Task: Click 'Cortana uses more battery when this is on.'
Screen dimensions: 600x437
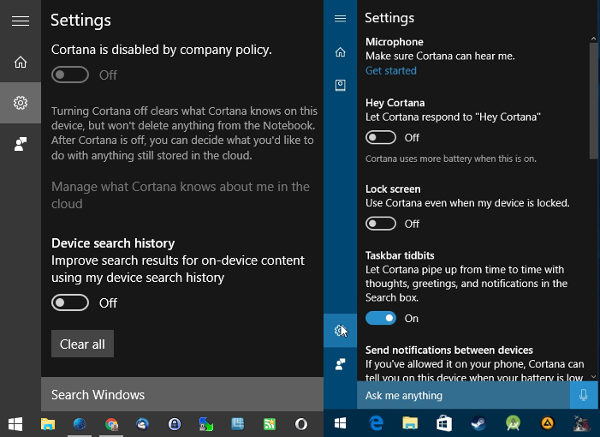Action: (451, 158)
